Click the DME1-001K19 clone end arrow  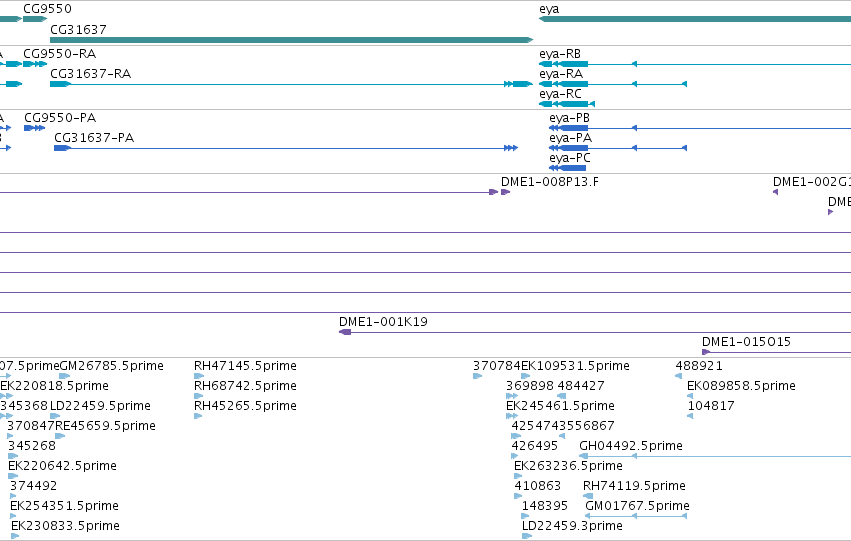(345, 332)
